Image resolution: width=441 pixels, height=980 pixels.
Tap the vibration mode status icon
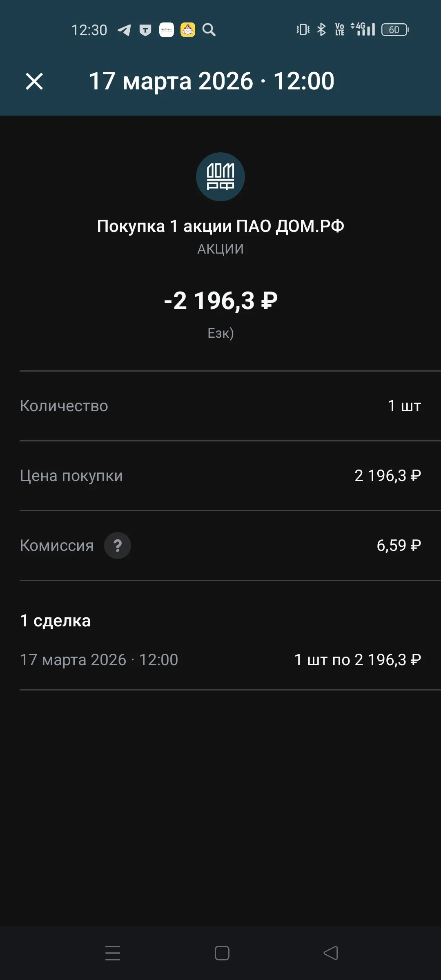pyautogui.click(x=303, y=29)
